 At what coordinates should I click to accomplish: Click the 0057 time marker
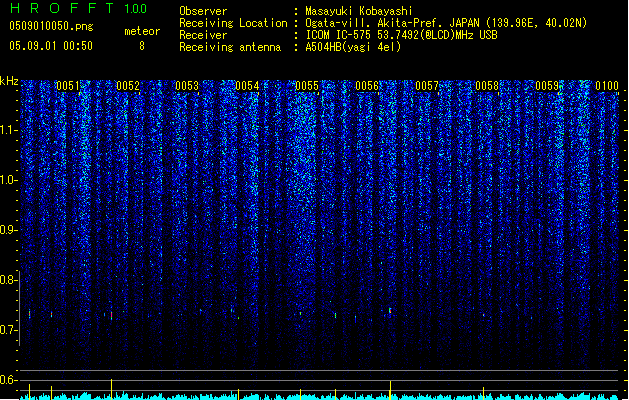pyautogui.click(x=427, y=86)
